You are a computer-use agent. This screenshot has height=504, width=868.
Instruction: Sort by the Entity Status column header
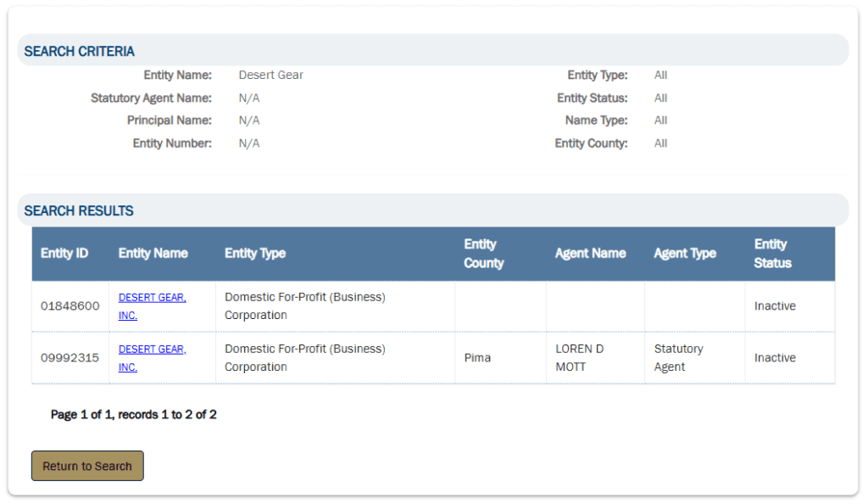773,254
